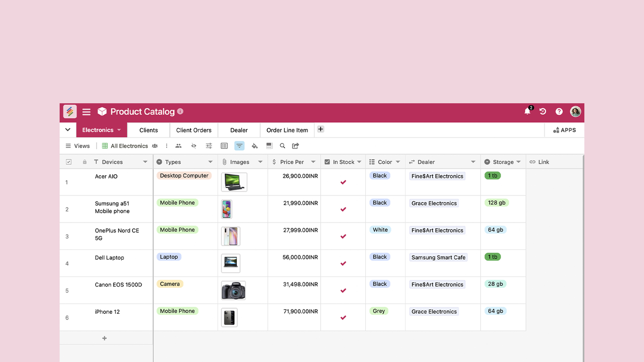Image resolution: width=644 pixels, height=362 pixels.
Task: Click the White color tag for OnePlus
Action: 380,230
